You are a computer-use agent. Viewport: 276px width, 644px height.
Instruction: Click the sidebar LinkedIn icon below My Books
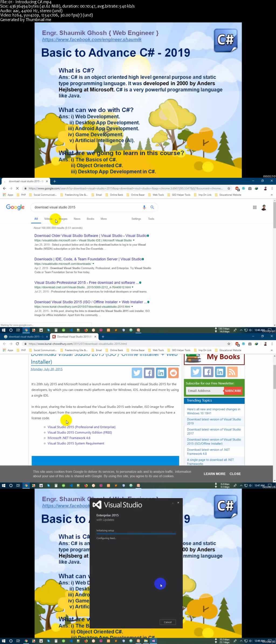[x=220, y=372]
